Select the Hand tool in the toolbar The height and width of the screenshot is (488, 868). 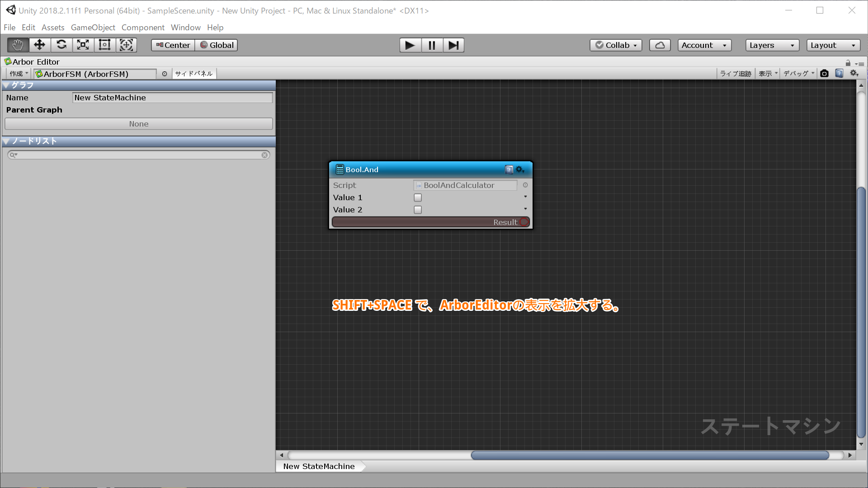click(x=17, y=45)
